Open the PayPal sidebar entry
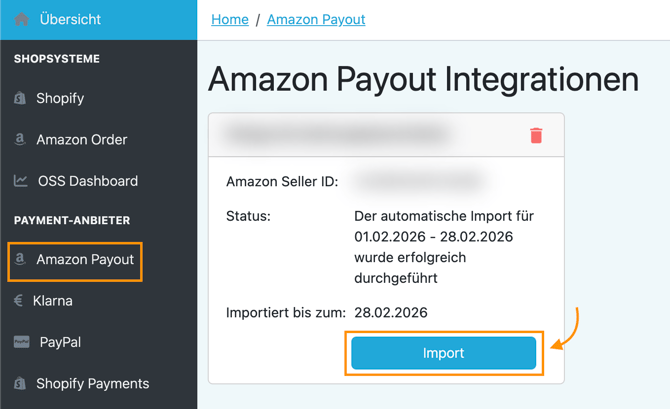The height and width of the screenshot is (409, 670). click(60, 342)
